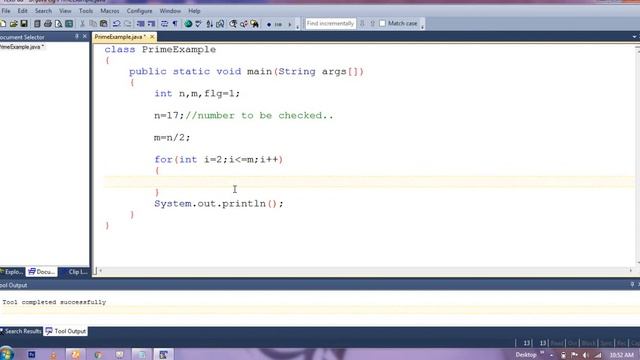Click the Print Preview icon

coord(58,24)
